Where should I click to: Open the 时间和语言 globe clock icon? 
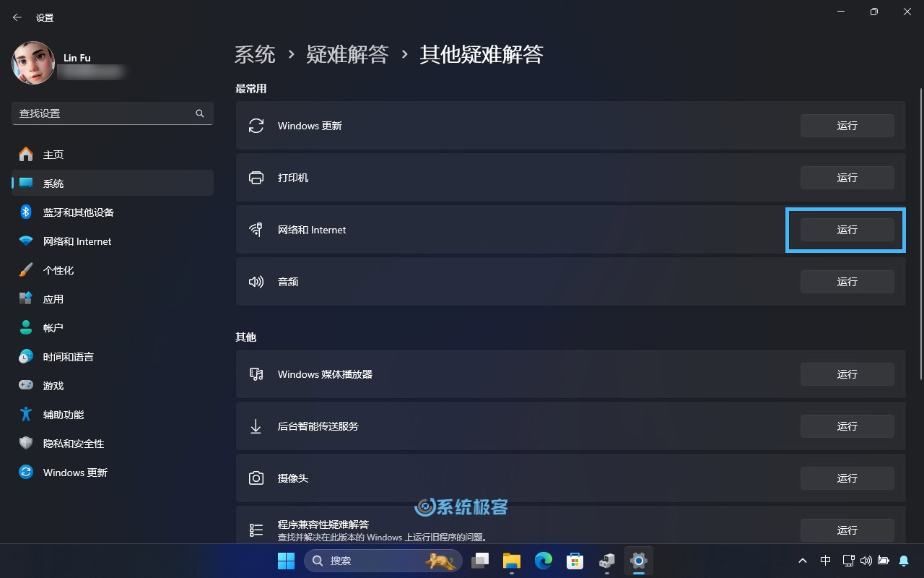click(26, 356)
